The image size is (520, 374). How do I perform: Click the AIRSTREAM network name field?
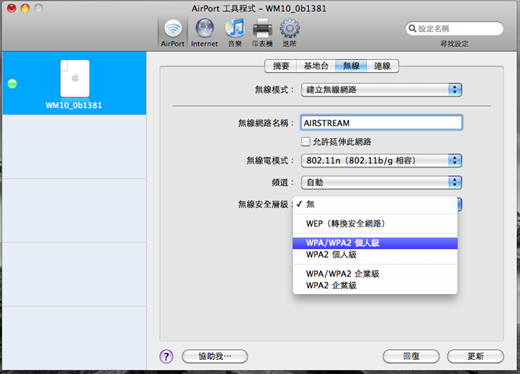[381, 123]
